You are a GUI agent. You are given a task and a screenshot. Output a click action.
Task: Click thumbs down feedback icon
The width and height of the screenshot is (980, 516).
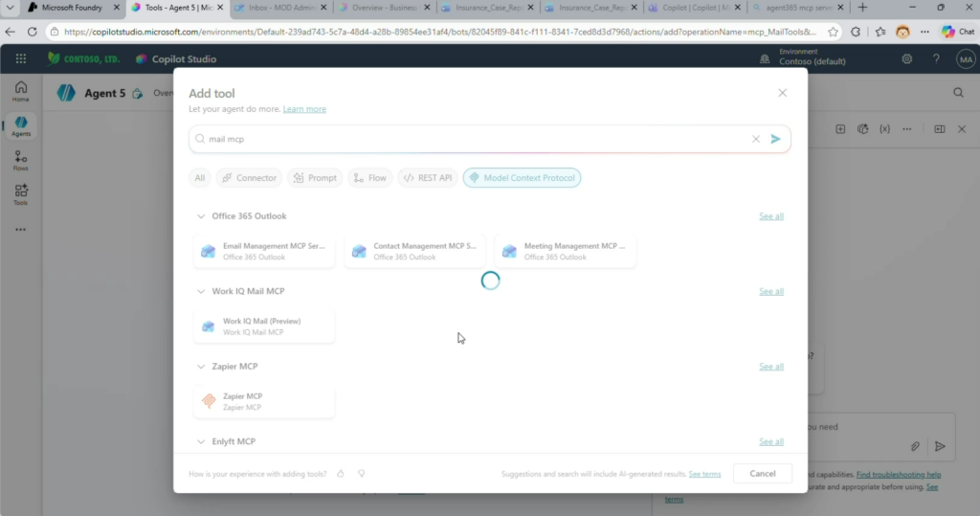click(362, 474)
